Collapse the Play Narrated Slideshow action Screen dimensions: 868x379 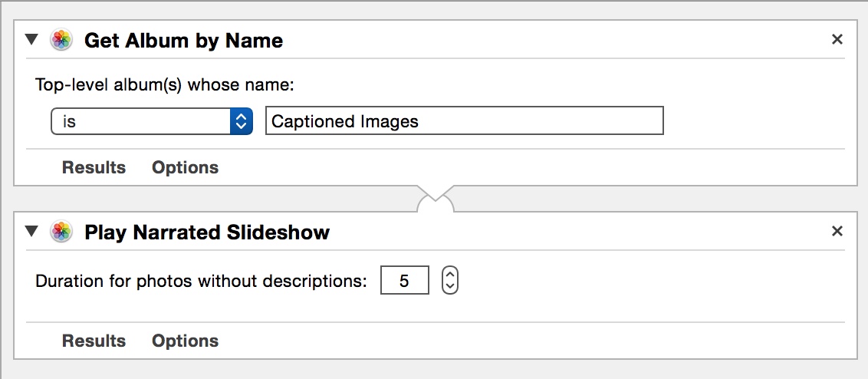coord(32,231)
